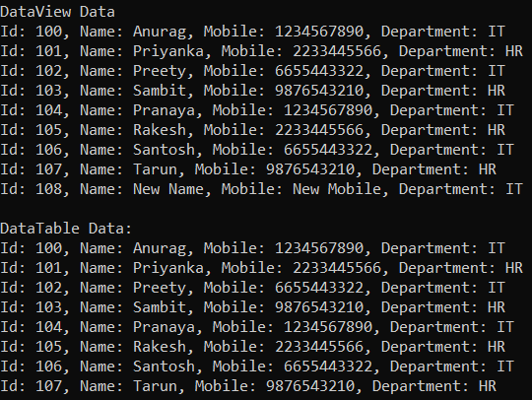Click the DataTable Data heading
Image resolution: width=532 pixels, height=400 pixels.
[66, 229]
